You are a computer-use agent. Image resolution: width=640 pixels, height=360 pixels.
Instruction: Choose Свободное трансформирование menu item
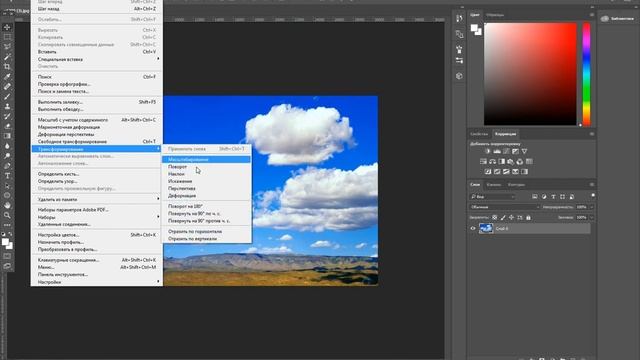pos(97,141)
